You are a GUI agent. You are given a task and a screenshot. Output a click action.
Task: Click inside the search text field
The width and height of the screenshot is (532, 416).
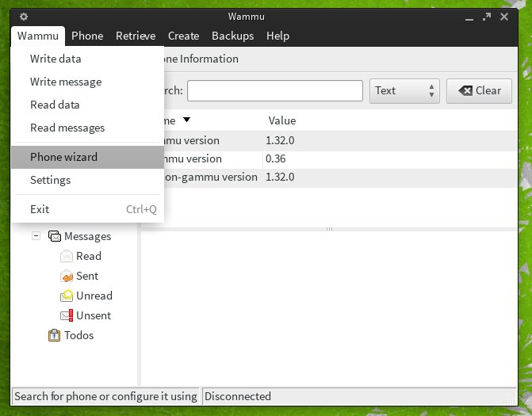pos(274,90)
